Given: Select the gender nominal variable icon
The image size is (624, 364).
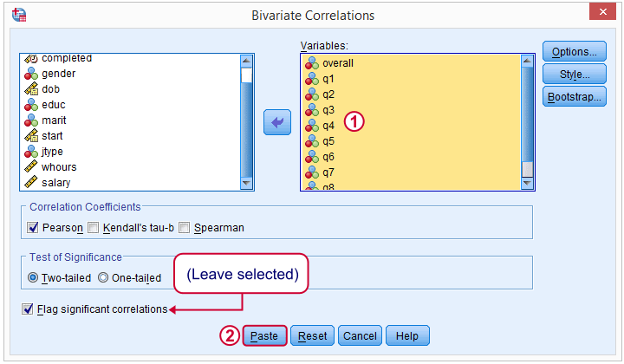Looking at the screenshot, I should coord(31,74).
